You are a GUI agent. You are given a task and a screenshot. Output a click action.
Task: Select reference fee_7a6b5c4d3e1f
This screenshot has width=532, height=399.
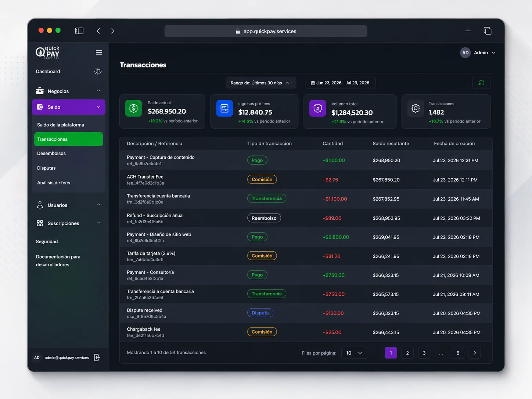pos(145,259)
